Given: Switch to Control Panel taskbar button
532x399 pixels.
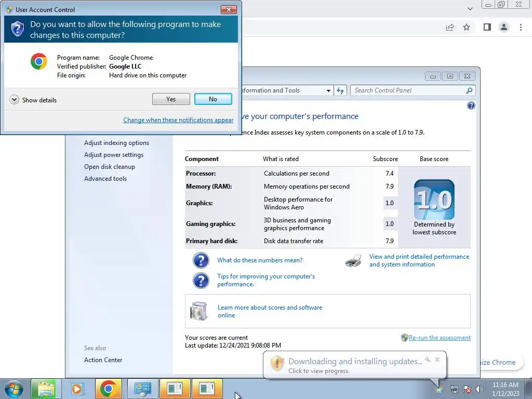Looking at the screenshot, I should point(142,389).
